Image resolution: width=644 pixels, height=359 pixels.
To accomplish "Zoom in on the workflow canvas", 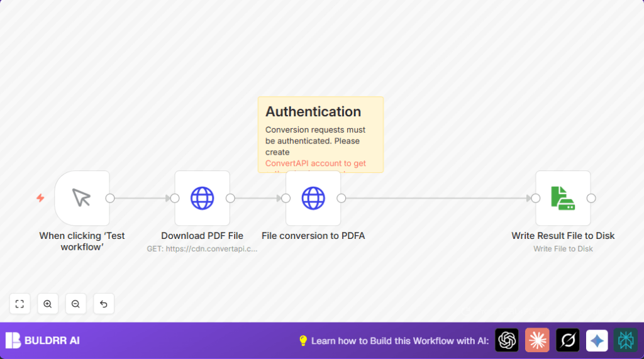I will (48, 304).
